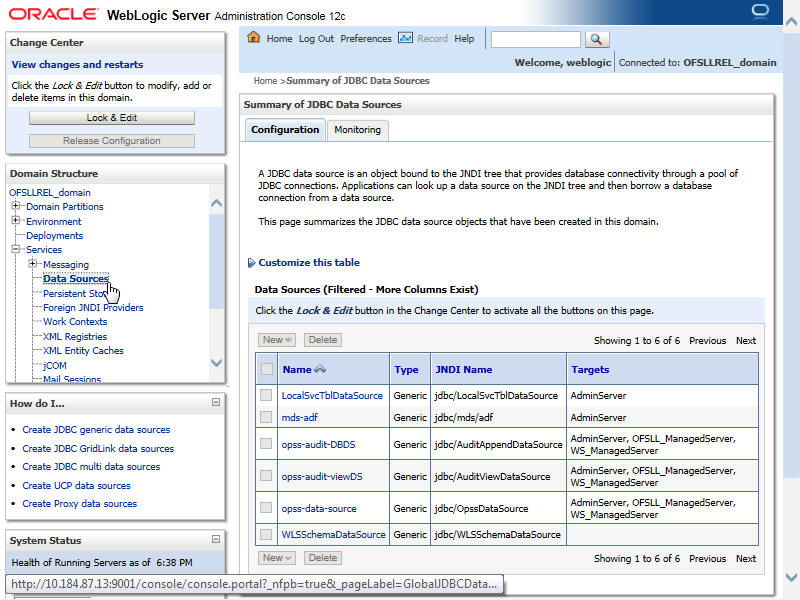Toggle the select-all checkbox in the table header

(x=266, y=369)
